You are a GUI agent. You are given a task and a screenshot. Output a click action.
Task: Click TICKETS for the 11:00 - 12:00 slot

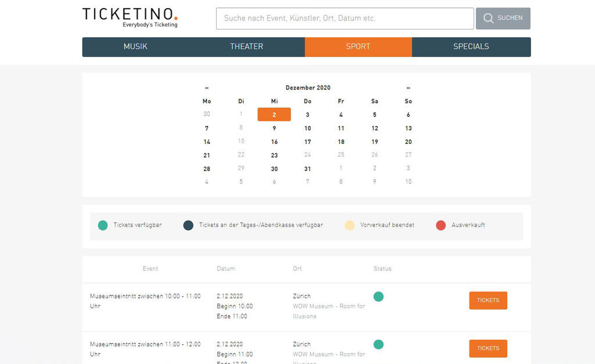pos(488,348)
